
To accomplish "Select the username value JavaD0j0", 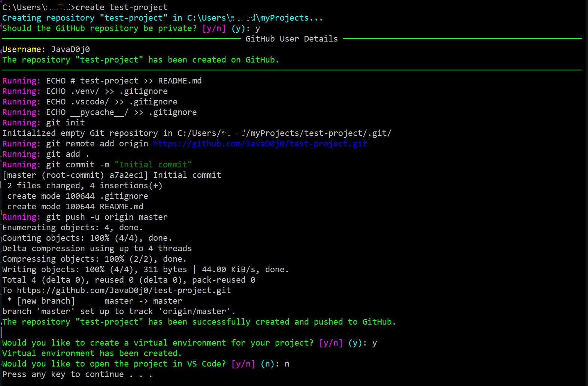I will 70,49.
